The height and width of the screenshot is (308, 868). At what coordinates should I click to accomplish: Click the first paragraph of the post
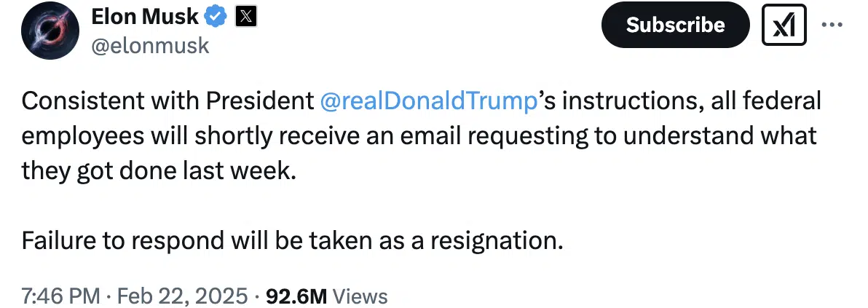[421, 136]
